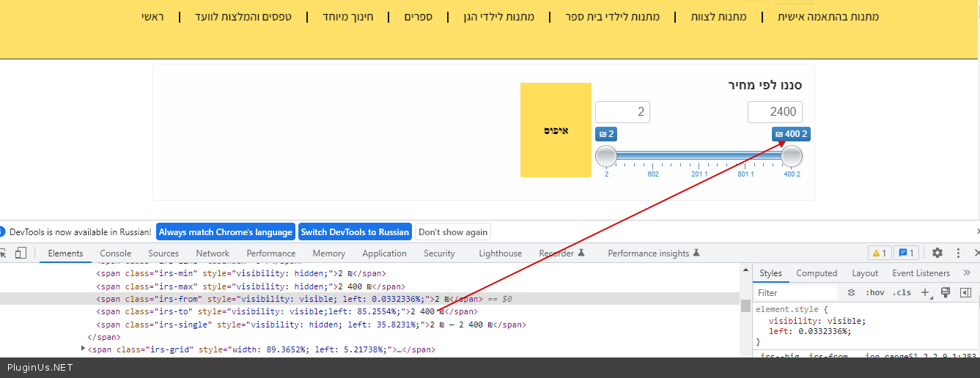Open DevTools three-dot customize menu
980x378 pixels.
pos(958,253)
